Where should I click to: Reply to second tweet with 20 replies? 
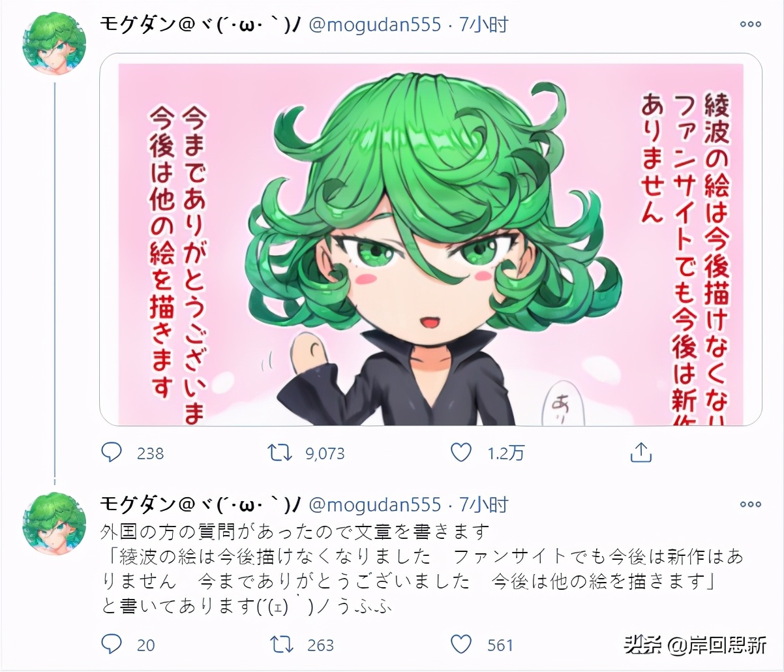112,645
